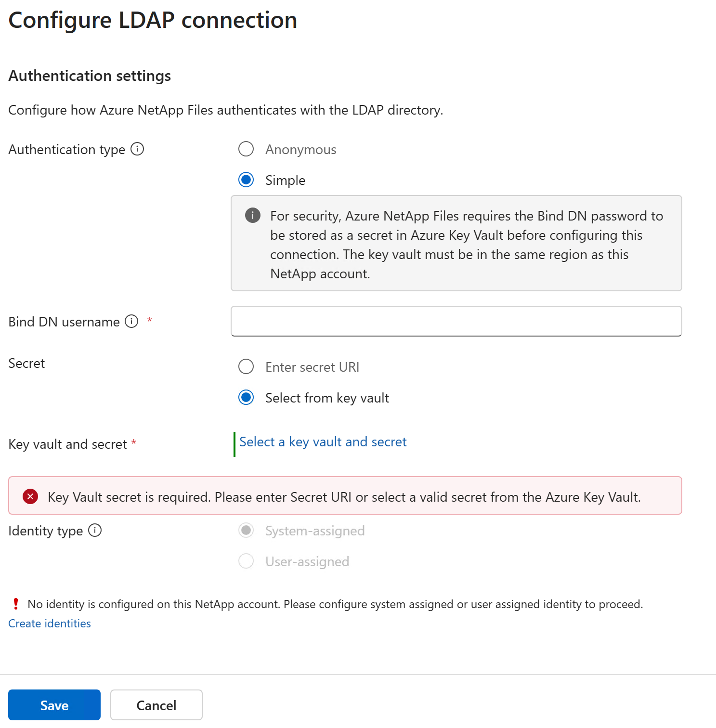The width and height of the screenshot is (716, 728).
Task: Select the User-assigned identity type
Action: pos(246,561)
